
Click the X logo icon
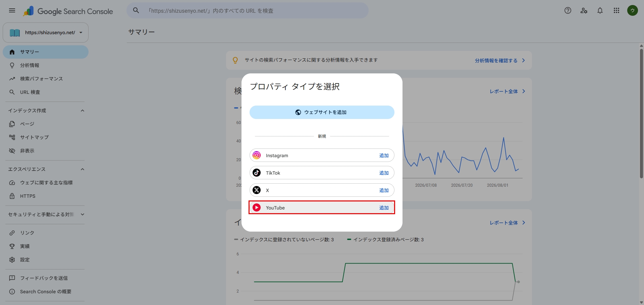coord(257,190)
